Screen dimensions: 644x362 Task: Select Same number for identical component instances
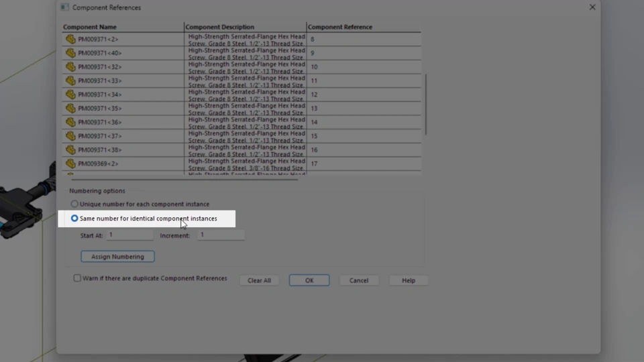click(74, 219)
